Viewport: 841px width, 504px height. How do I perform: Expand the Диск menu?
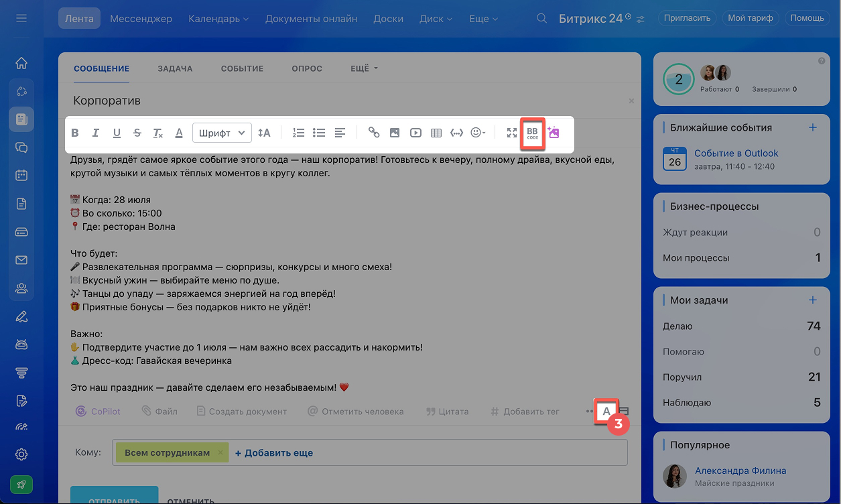click(436, 18)
